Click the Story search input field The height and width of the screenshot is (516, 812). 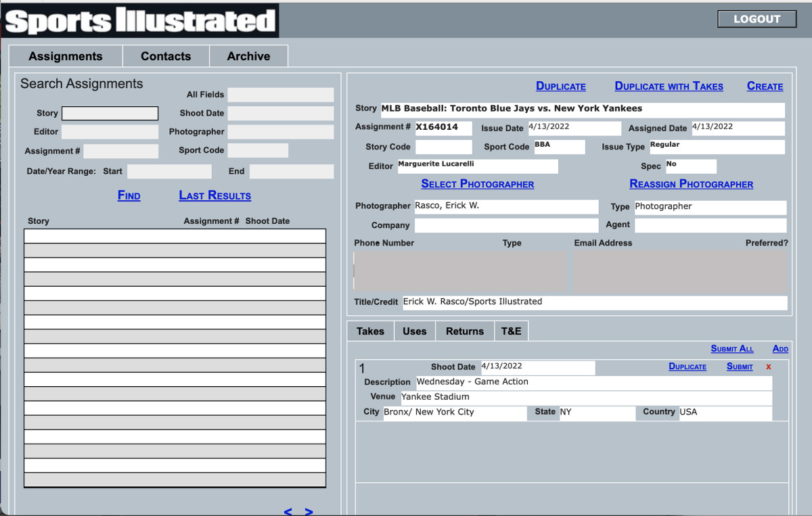click(x=110, y=113)
